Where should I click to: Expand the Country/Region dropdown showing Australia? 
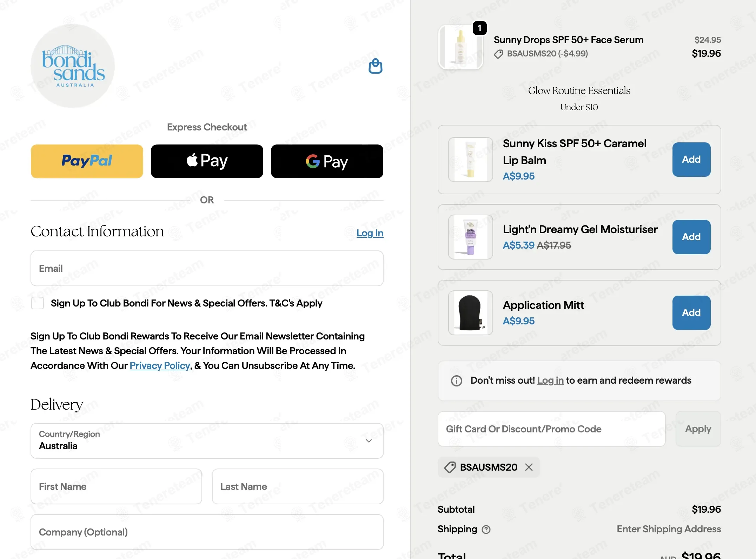pos(207,441)
